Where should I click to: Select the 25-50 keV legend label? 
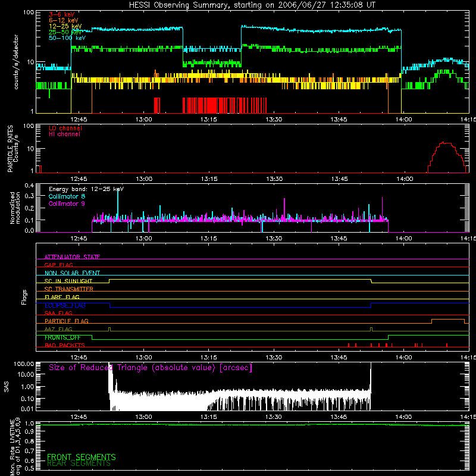[65, 32]
